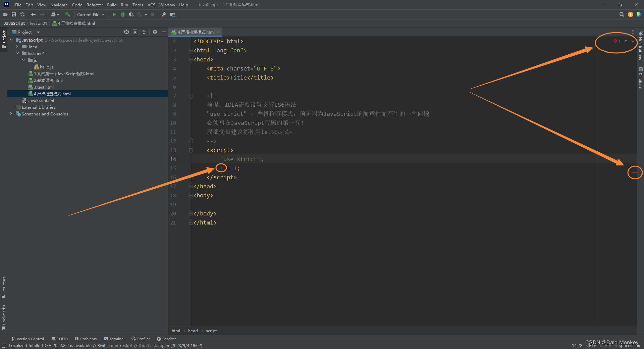Collapse the lesson01 folder
Screen dimensions: 644x349
[17, 53]
